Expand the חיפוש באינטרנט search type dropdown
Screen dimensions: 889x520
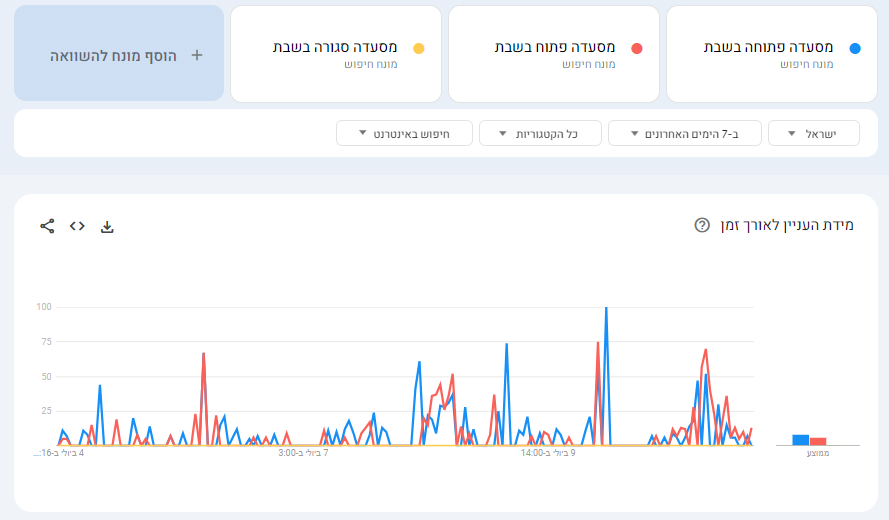400,133
